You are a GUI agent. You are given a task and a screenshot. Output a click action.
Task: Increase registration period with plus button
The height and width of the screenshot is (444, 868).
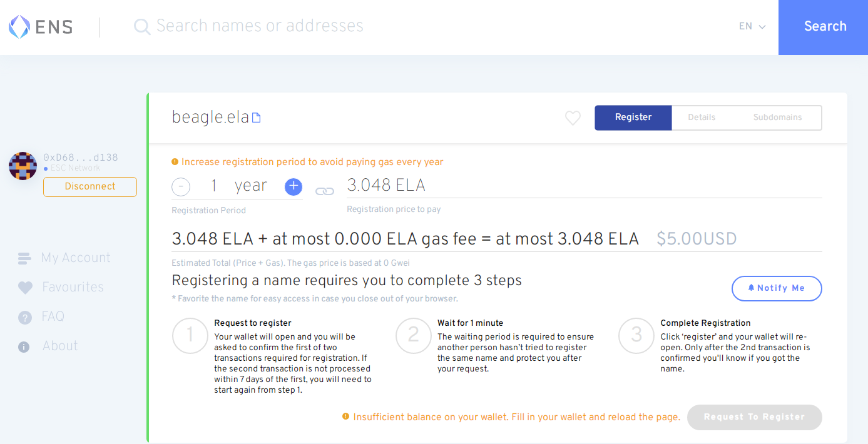pyautogui.click(x=293, y=186)
